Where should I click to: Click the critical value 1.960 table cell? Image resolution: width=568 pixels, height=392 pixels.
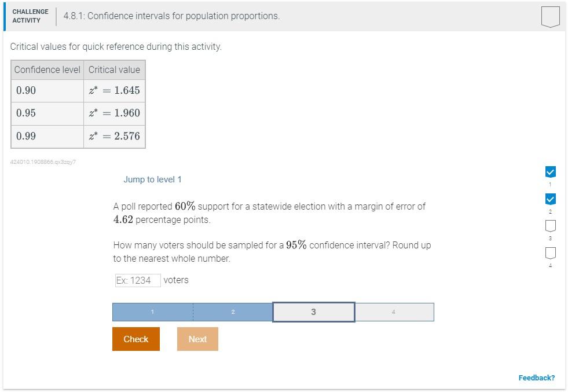[115, 113]
